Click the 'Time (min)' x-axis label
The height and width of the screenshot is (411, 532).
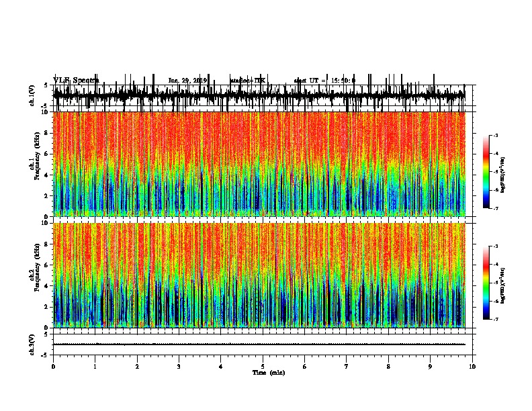(x=269, y=373)
